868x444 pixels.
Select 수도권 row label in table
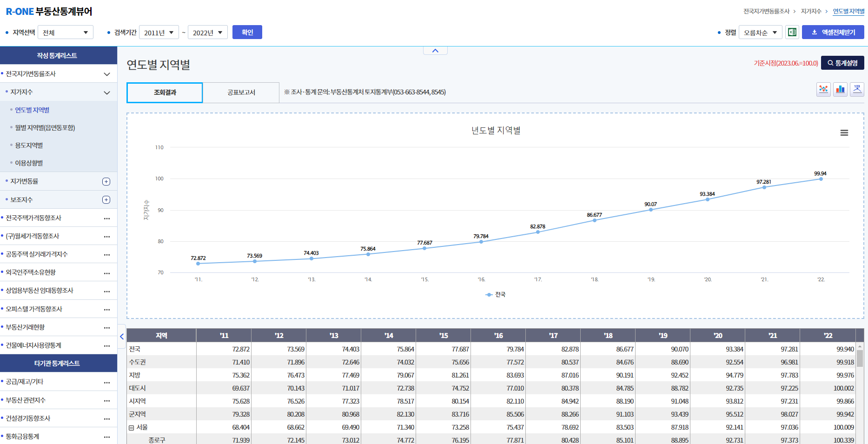[x=137, y=362]
